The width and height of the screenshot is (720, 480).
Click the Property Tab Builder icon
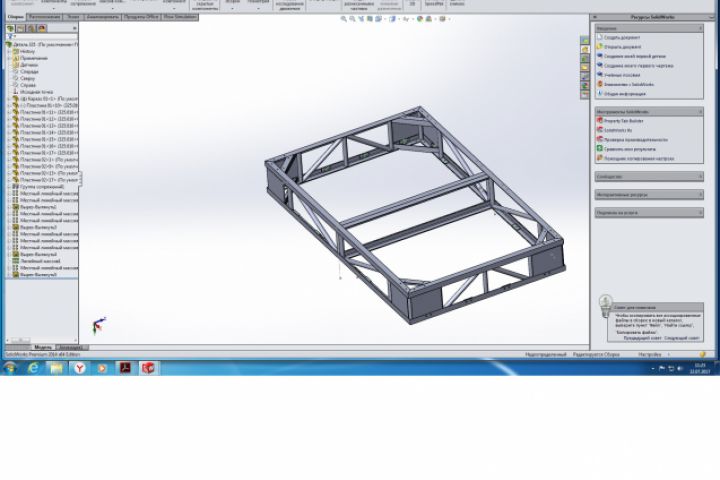click(x=599, y=120)
